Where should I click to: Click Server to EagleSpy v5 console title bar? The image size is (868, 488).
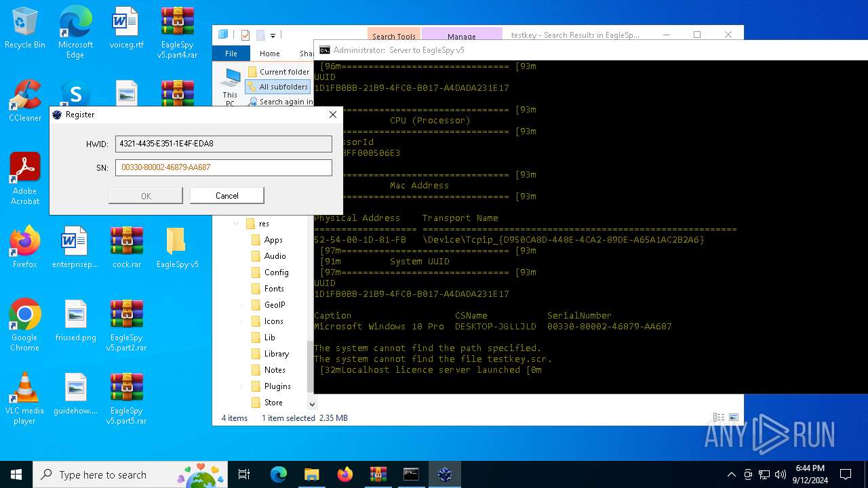590,50
